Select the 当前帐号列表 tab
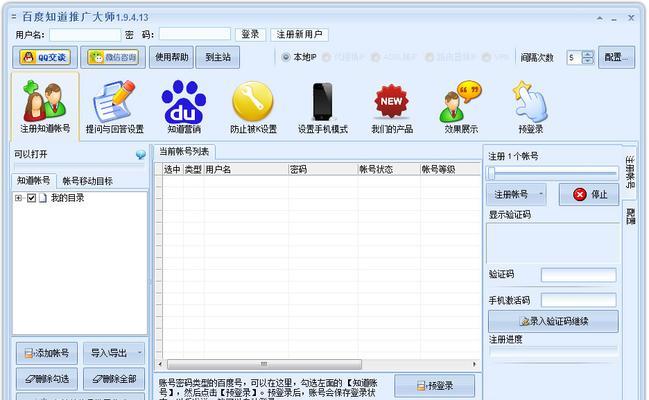649x400 pixels. [x=184, y=152]
